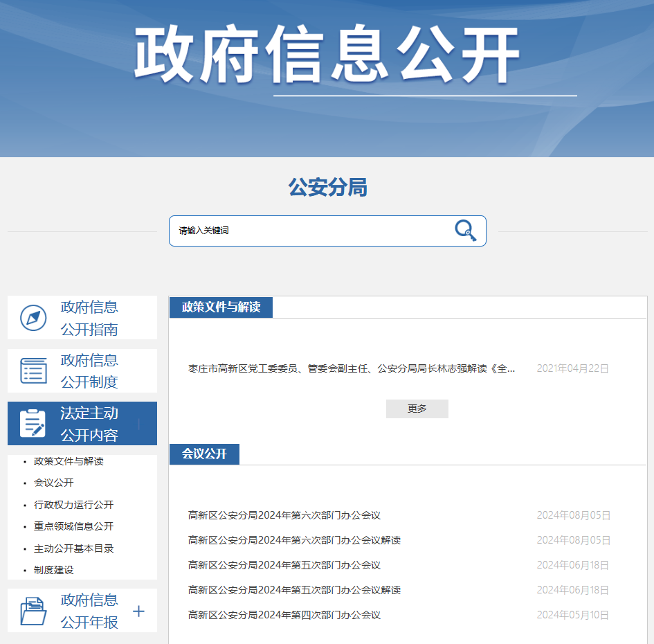Open the 林志强解读 policy article link
The height and width of the screenshot is (644, 654).
point(352,369)
